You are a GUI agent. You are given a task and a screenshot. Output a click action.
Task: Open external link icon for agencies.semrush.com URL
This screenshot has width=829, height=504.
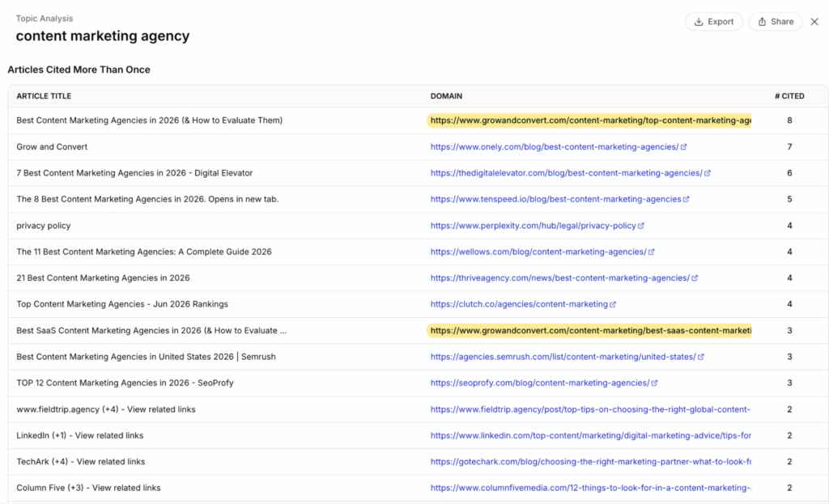coord(701,357)
